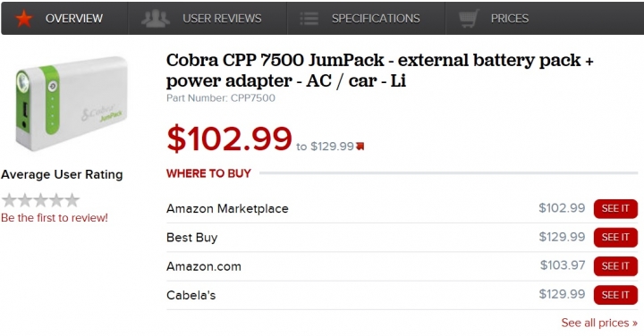Open the See all prices link

599,323
